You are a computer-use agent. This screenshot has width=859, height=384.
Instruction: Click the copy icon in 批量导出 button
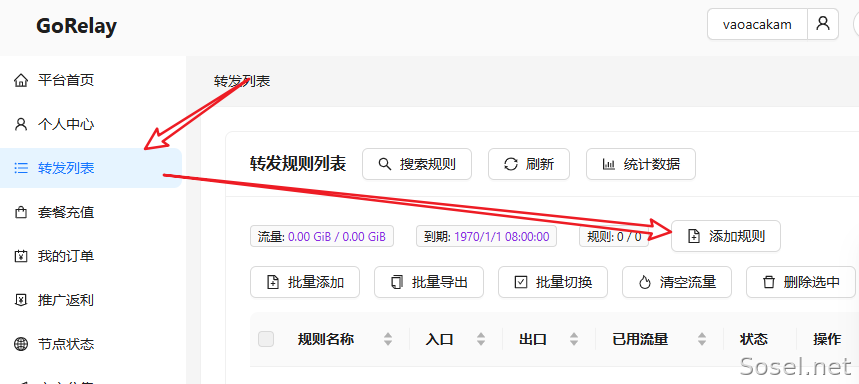[397, 282]
